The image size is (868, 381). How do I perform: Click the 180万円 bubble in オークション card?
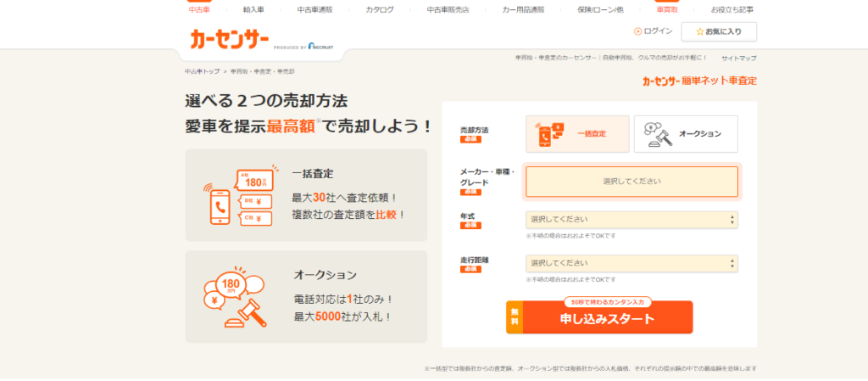coord(231,284)
